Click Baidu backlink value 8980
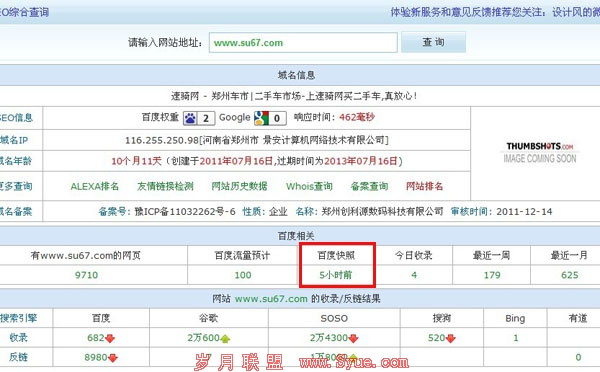The image size is (600, 372). [96, 357]
